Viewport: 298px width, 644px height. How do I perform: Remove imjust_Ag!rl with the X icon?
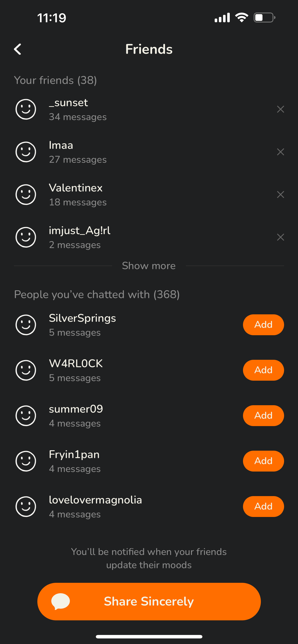coord(280,237)
